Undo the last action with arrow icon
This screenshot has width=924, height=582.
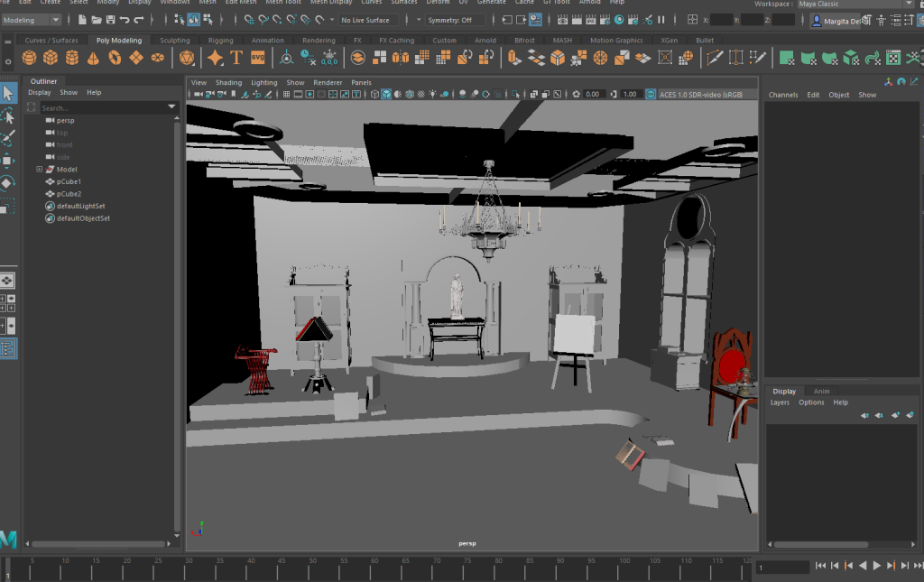click(125, 20)
